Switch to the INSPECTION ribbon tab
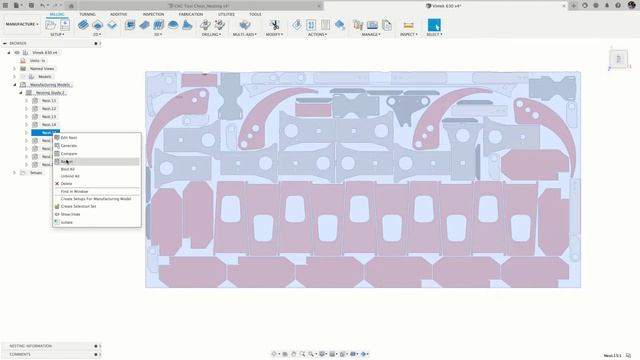The width and height of the screenshot is (640, 360). 153,14
